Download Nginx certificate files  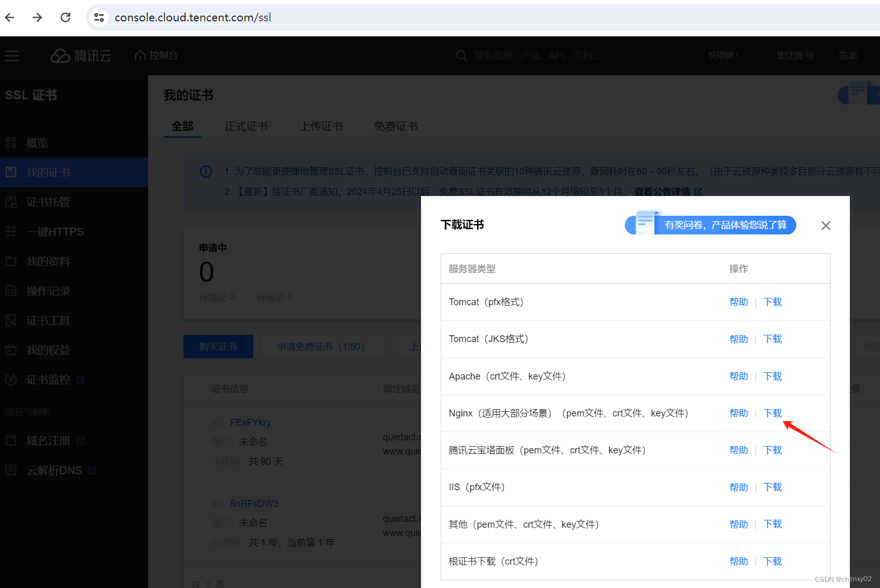click(773, 413)
